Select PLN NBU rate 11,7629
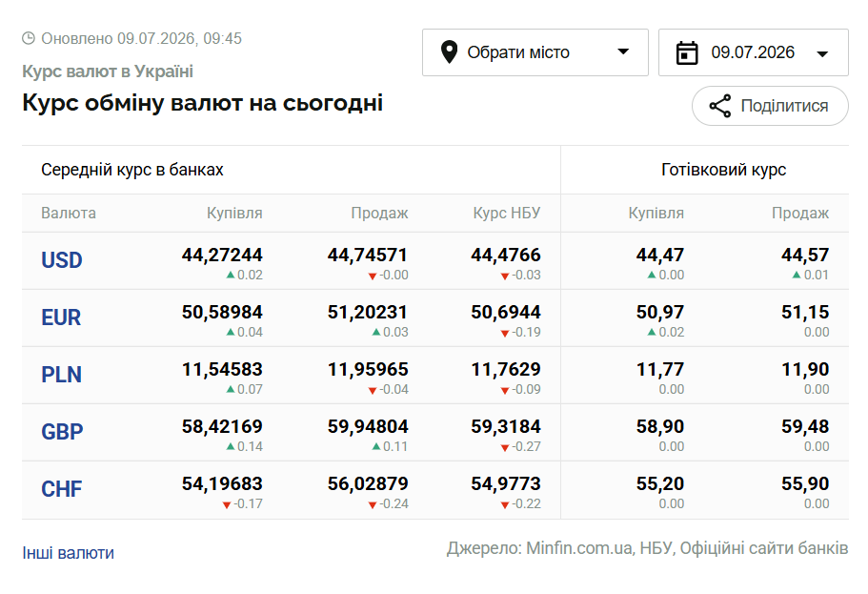The width and height of the screenshot is (868, 594). (506, 369)
